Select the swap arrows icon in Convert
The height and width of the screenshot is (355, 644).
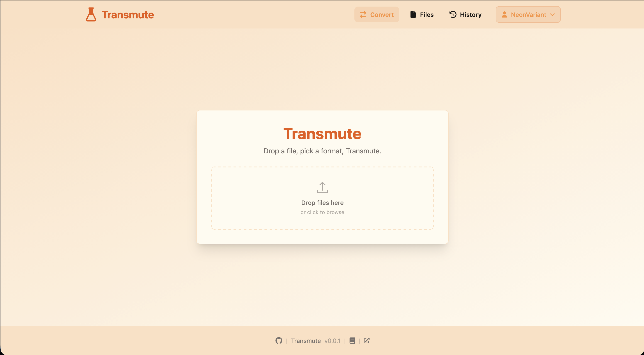pos(363,14)
